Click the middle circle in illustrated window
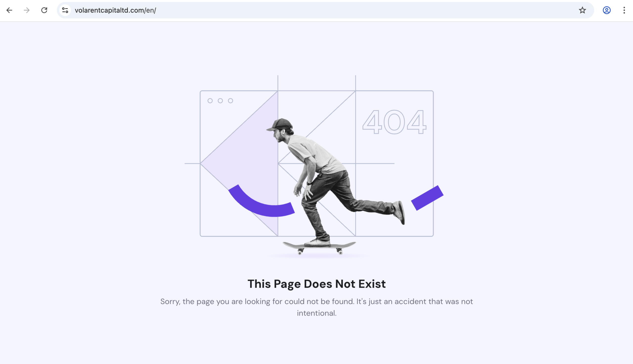 pyautogui.click(x=220, y=101)
